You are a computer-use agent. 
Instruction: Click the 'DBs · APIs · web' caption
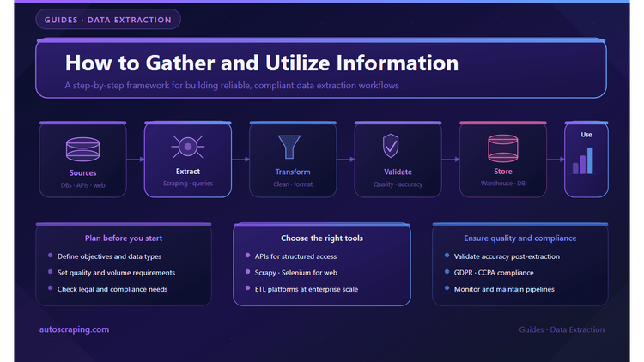(x=82, y=185)
